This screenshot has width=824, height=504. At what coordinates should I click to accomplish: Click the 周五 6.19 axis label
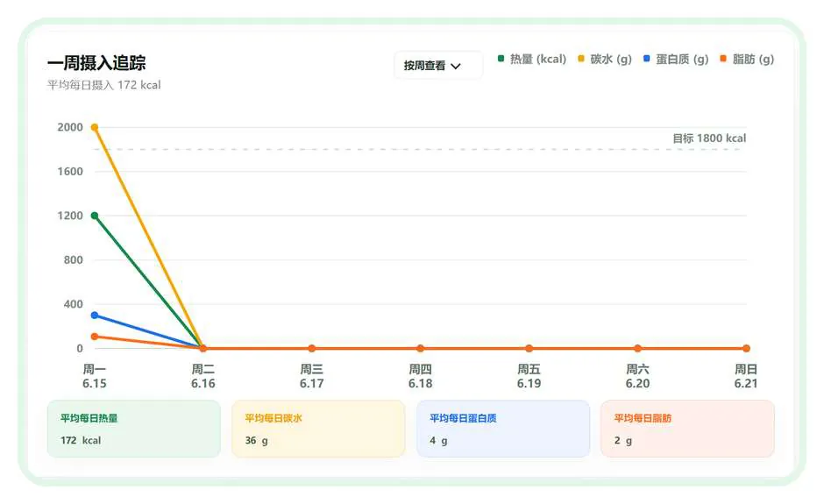click(x=529, y=376)
